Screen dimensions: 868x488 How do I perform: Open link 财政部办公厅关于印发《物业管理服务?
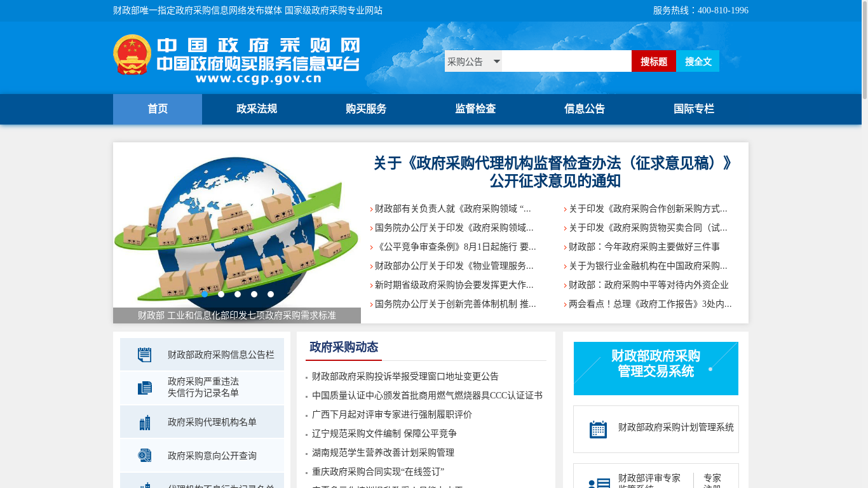point(454,266)
